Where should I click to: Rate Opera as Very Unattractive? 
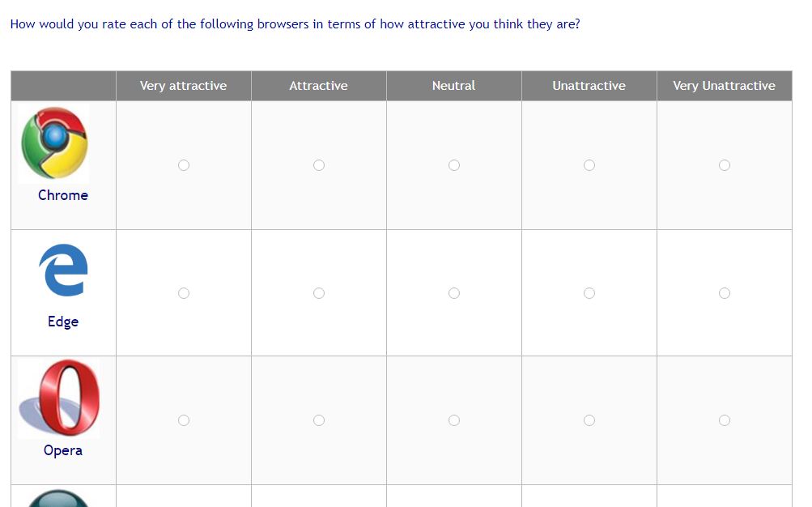tap(725, 420)
